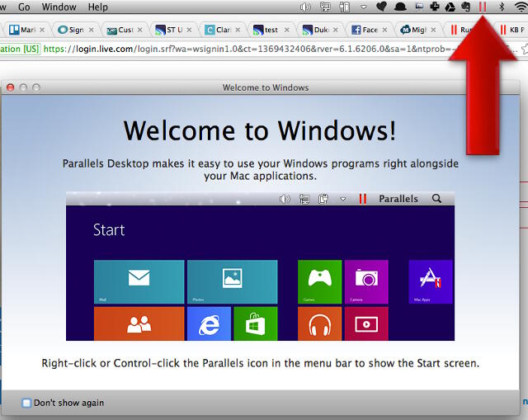Click the green [US] security certificate badge
This screenshot has width=528, height=420.
[x=20, y=49]
